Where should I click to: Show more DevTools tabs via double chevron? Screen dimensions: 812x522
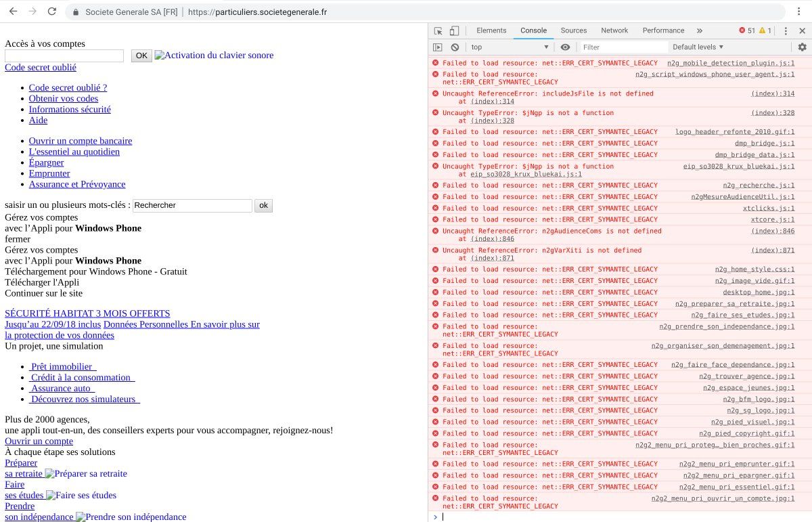coord(700,30)
